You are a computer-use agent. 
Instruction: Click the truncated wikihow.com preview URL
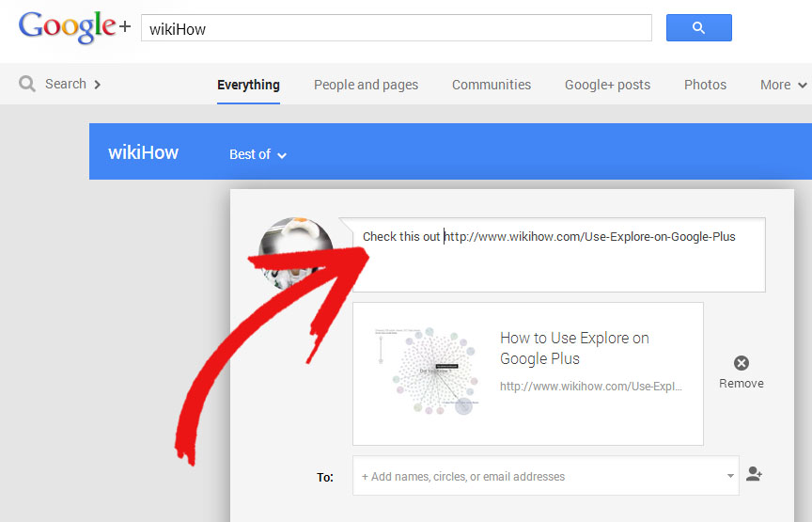pyautogui.click(x=591, y=387)
